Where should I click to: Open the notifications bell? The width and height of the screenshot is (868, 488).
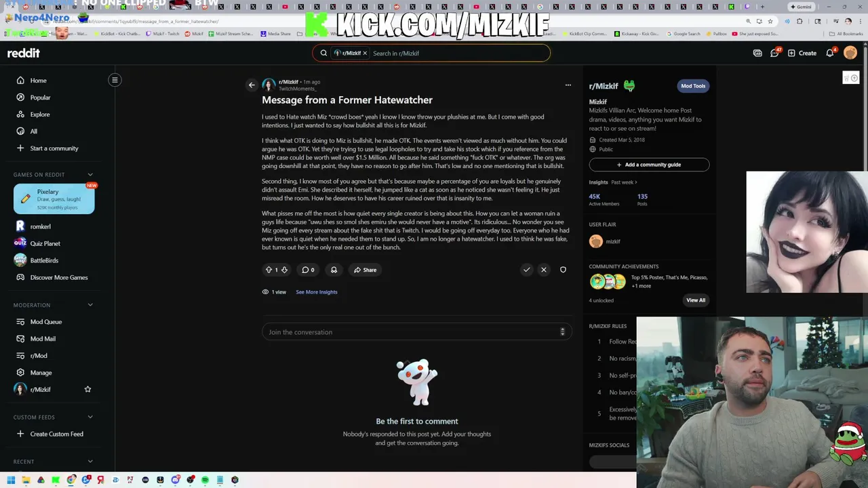(x=830, y=53)
